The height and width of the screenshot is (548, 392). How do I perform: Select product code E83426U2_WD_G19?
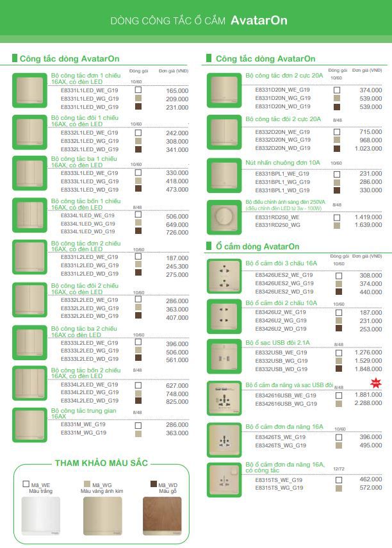281,329
